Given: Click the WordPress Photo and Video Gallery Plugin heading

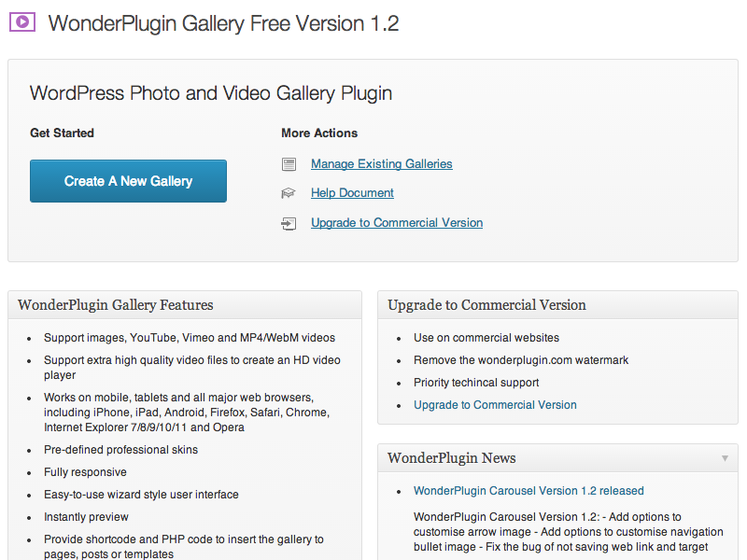Looking at the screenshot, I should point(211,93).
